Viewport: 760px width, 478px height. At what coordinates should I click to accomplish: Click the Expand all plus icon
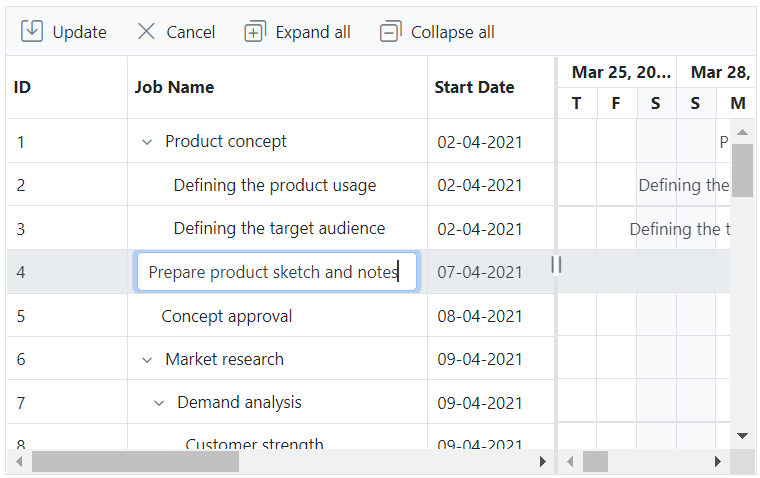tap(255, 32)
